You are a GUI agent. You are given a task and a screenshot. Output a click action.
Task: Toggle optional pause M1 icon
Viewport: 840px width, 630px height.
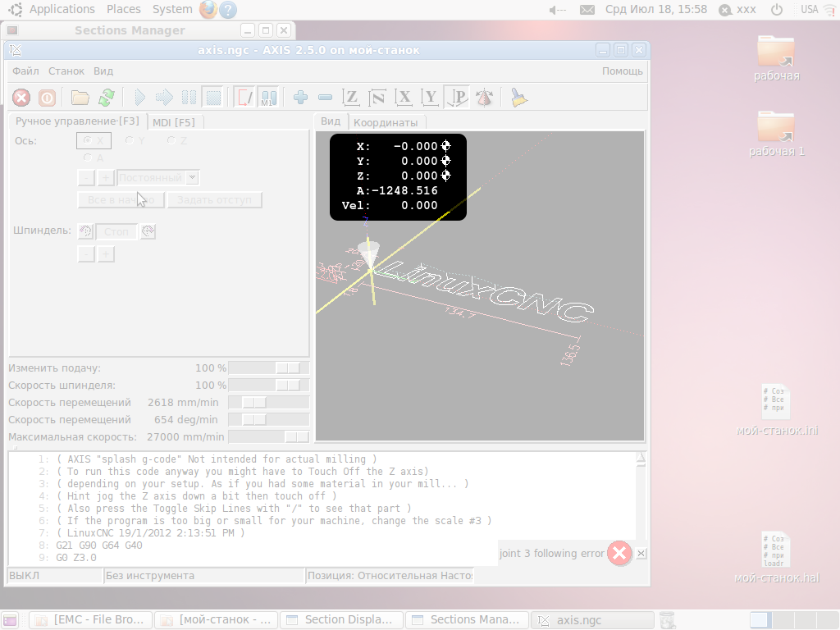click(x=269, y=98)
